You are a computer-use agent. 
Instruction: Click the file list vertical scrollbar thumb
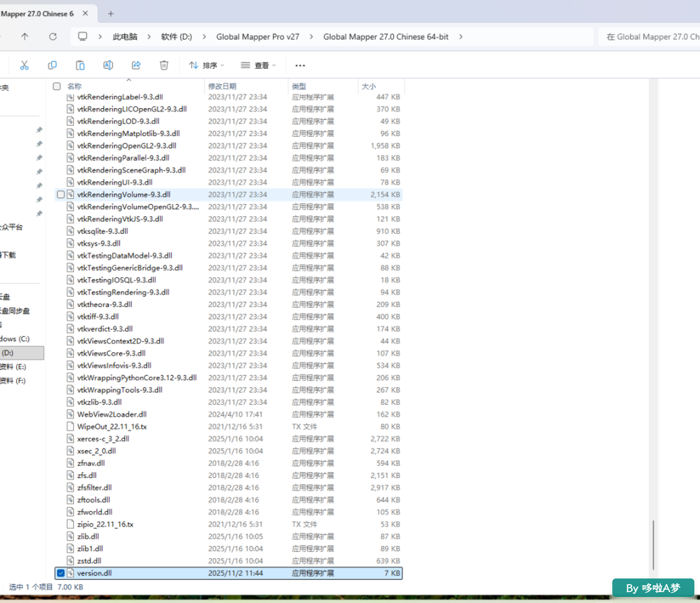[x=653, y=545]
